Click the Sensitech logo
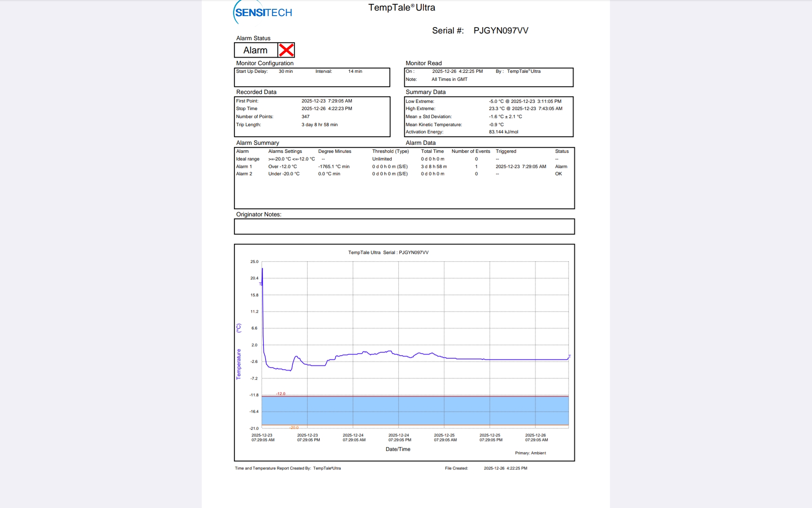 tap(263, 13)
